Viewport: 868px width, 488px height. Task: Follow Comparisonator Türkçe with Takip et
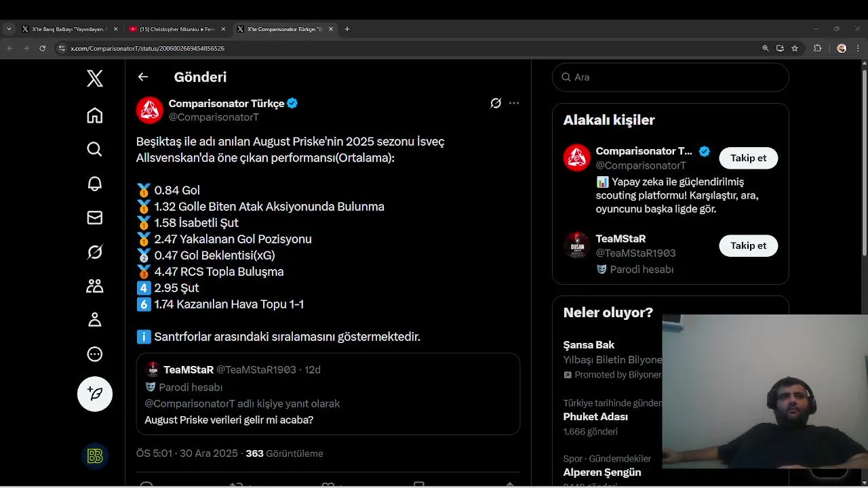point(748,158)
